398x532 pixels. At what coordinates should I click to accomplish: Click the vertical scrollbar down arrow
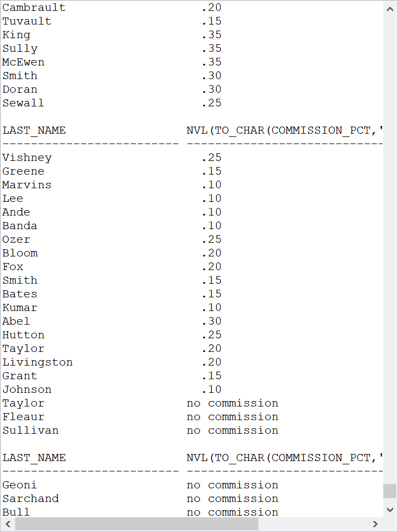[390, 510]
